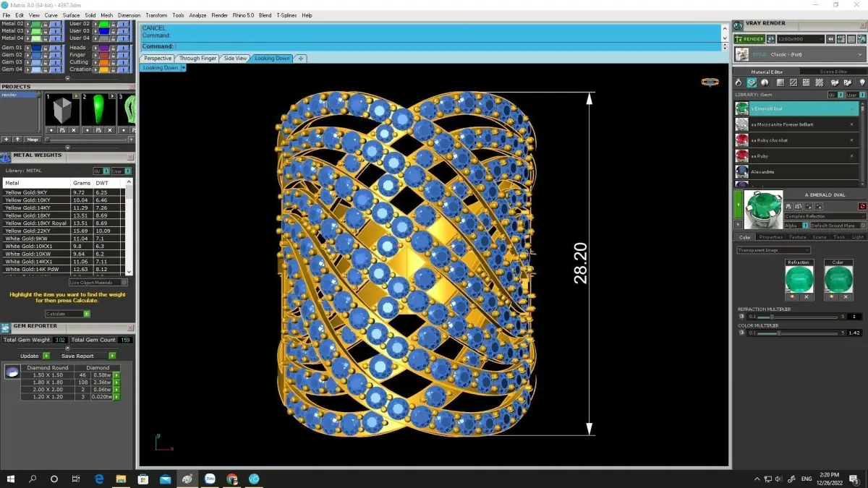The image size is (868, 488).
Task: Click the light bulb icon in Material Editor
Action: click(x=861, y=82)
